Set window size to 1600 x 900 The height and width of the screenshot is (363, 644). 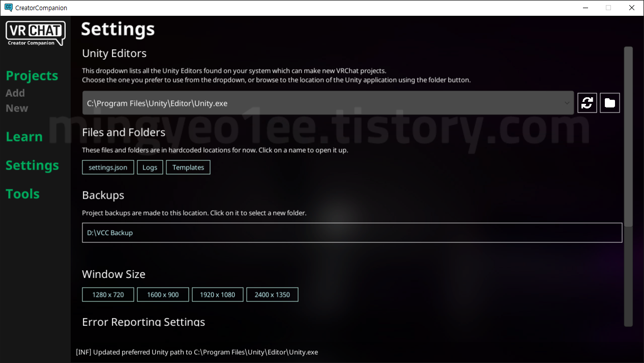click(x=163, y=294)
